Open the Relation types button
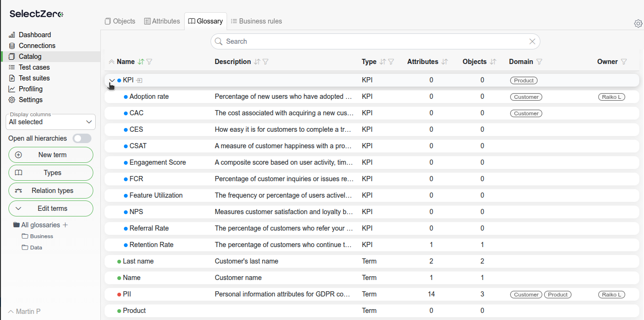Image resolution: width=644 pixels, height=320 pixels. tap(51, 191)
